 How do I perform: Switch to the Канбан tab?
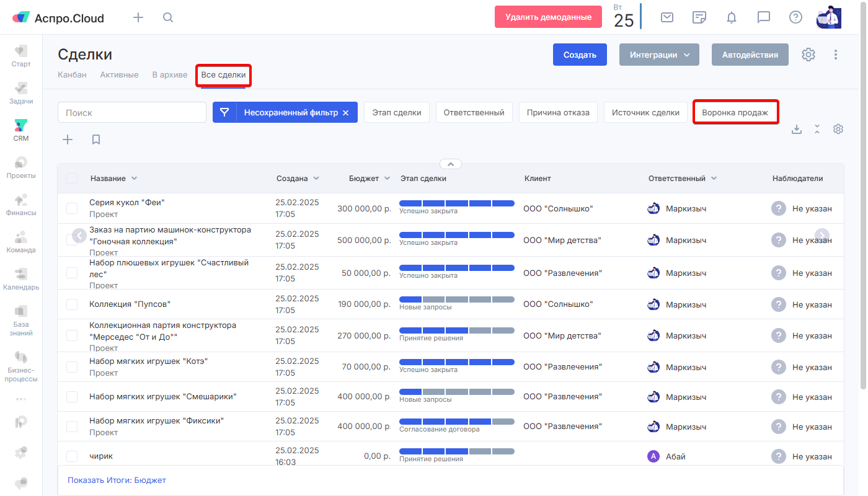click(72, 74)
